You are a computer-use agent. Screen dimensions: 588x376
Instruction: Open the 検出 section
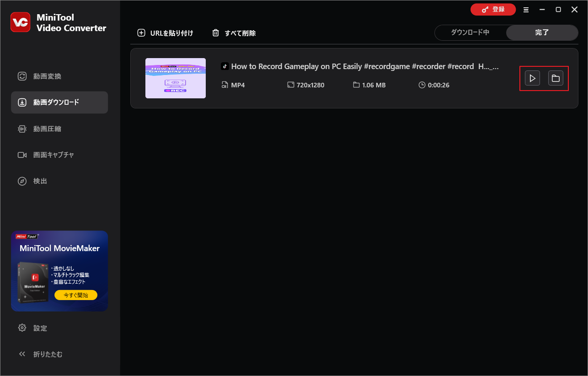59,181
